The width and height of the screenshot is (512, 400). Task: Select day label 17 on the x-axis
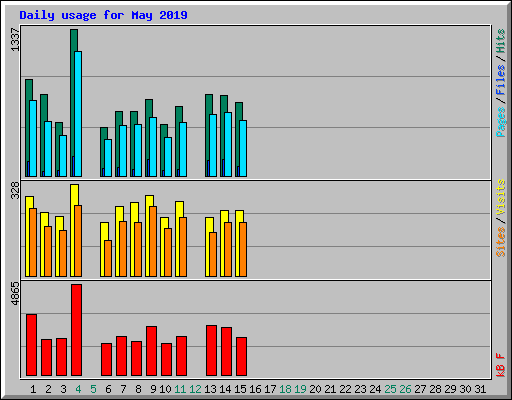click(270, 389)
